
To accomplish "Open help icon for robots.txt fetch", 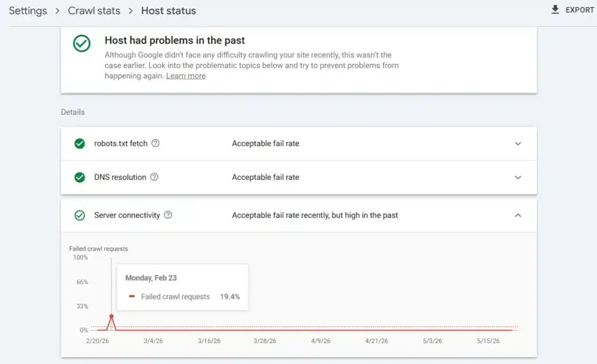I will [155, 143].
